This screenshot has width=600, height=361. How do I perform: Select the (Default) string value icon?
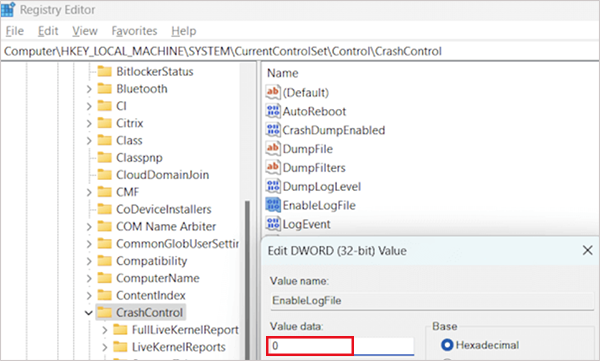point(273,92)
